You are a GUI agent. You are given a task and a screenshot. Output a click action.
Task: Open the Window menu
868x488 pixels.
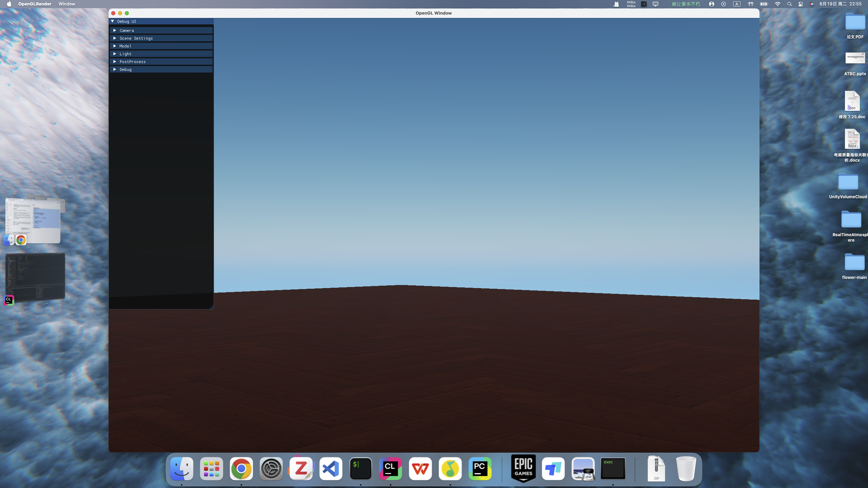click(x=66, y=4)
